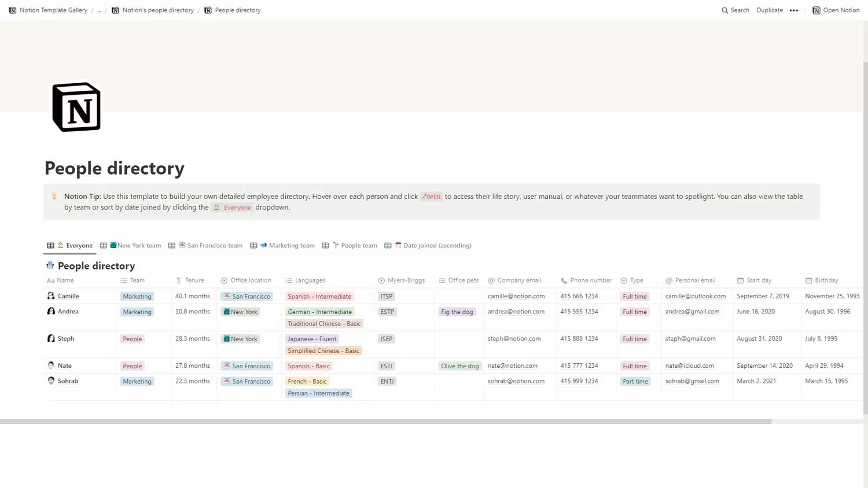Click the Notion logo beside Open Notion
This screenshot has height=488, width=868.
point(816,10)
